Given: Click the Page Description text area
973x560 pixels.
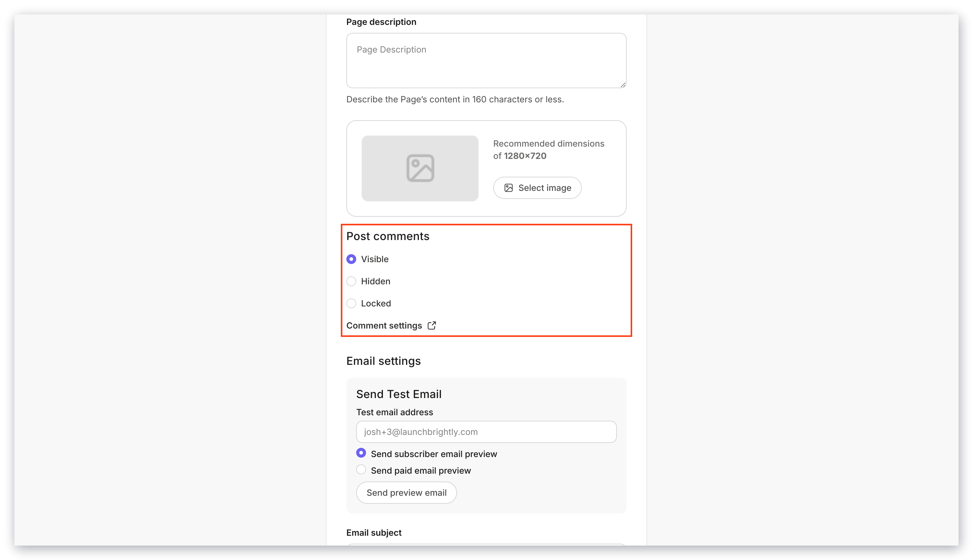Looking at the screenshot, I should pos(486,60).
